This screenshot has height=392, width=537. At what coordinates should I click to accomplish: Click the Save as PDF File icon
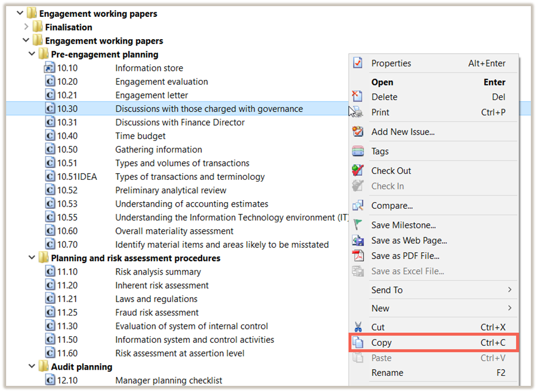click(x=358, y=256)
